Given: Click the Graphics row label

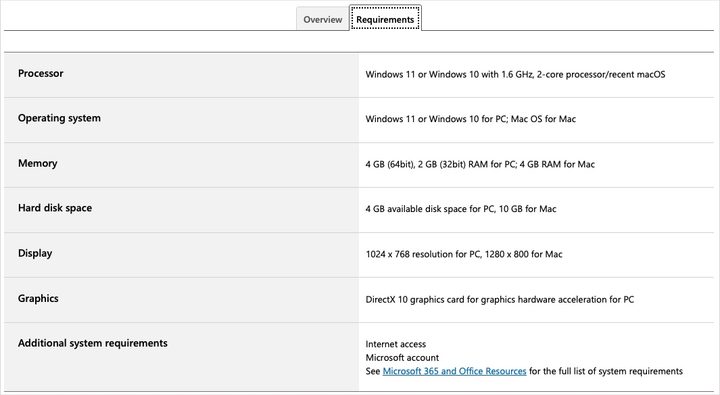Looking at the screenshot, I should (38, 298).
